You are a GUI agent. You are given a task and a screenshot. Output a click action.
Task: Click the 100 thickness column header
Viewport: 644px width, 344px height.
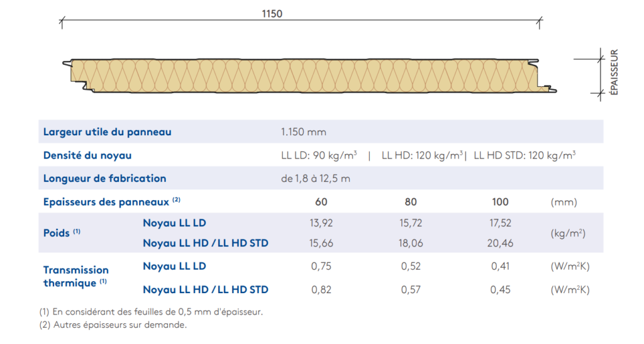(x=501, y=202)
